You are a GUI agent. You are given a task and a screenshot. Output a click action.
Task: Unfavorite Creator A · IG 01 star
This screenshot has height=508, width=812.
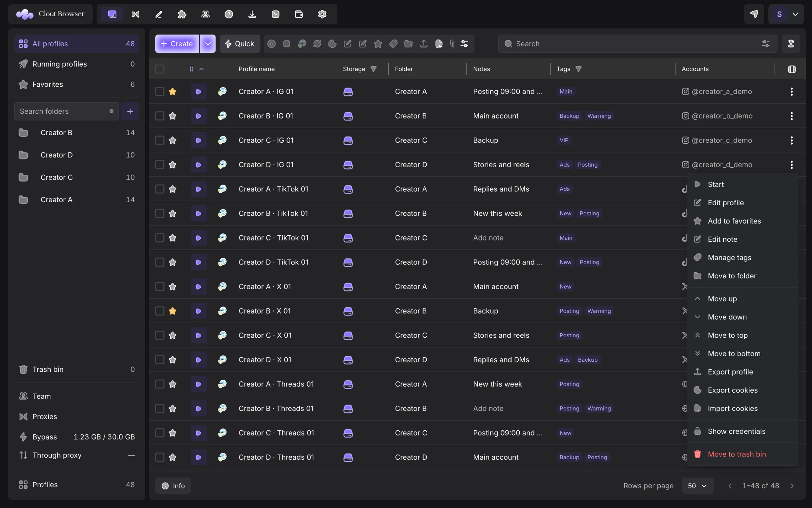pos(173,91)
